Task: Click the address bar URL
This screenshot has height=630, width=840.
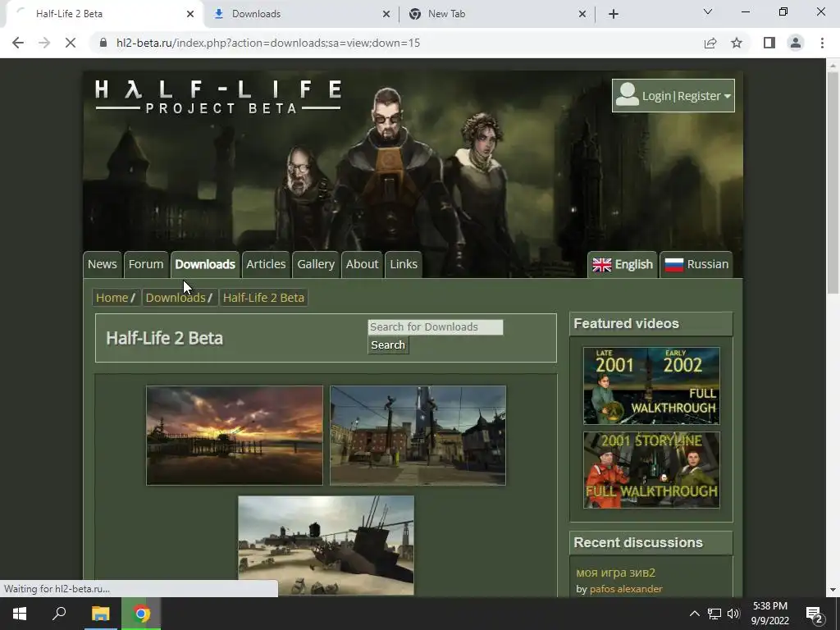Action: [268, 43]
